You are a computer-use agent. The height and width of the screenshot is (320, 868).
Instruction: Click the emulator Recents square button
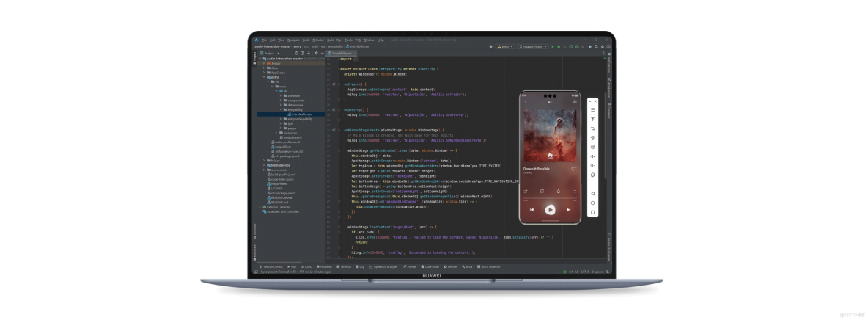(x=593, y=212)
